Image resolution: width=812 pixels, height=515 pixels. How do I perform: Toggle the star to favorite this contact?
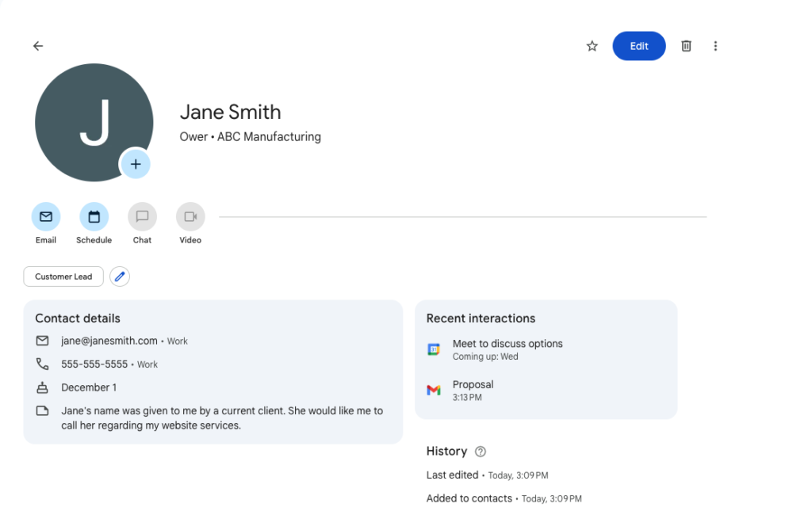591,45
